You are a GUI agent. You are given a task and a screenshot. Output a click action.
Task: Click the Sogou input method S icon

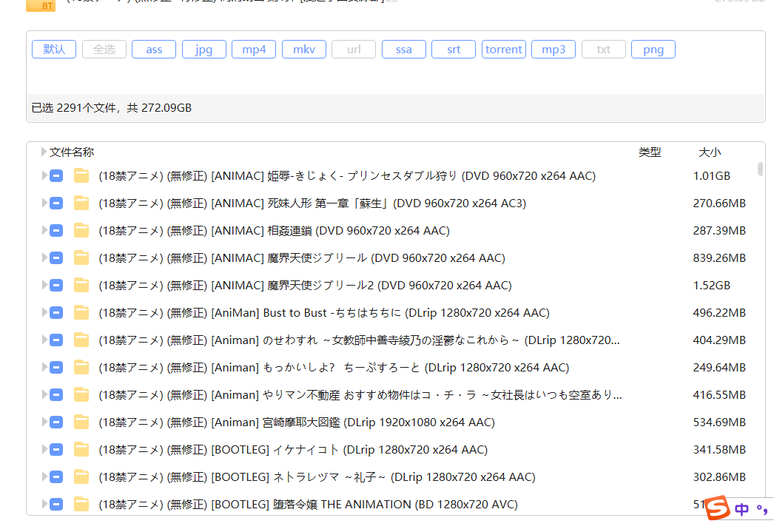pyautogui.click(x=716, y=508)
